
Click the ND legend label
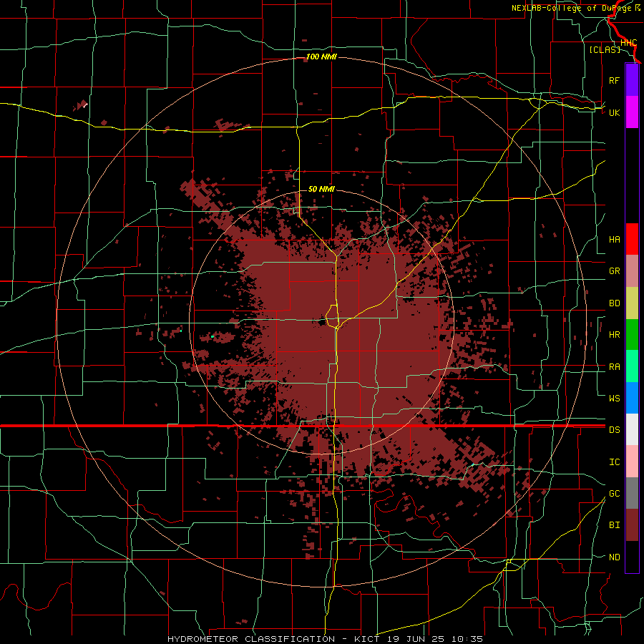(x=614, y=557)
